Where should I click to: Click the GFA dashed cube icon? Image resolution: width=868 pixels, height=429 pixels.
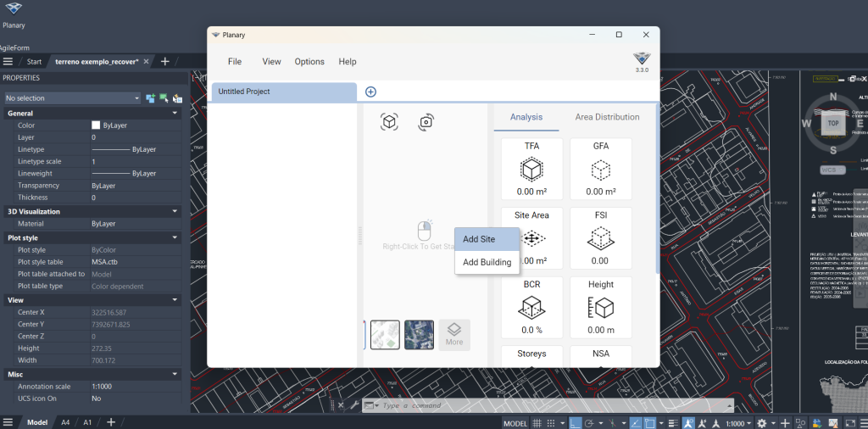pos(601,169)
